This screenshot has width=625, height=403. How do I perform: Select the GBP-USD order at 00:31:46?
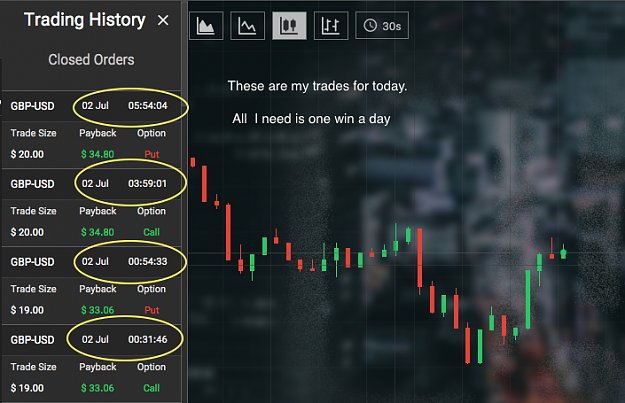pyautogui.click(x=91, y=340)
